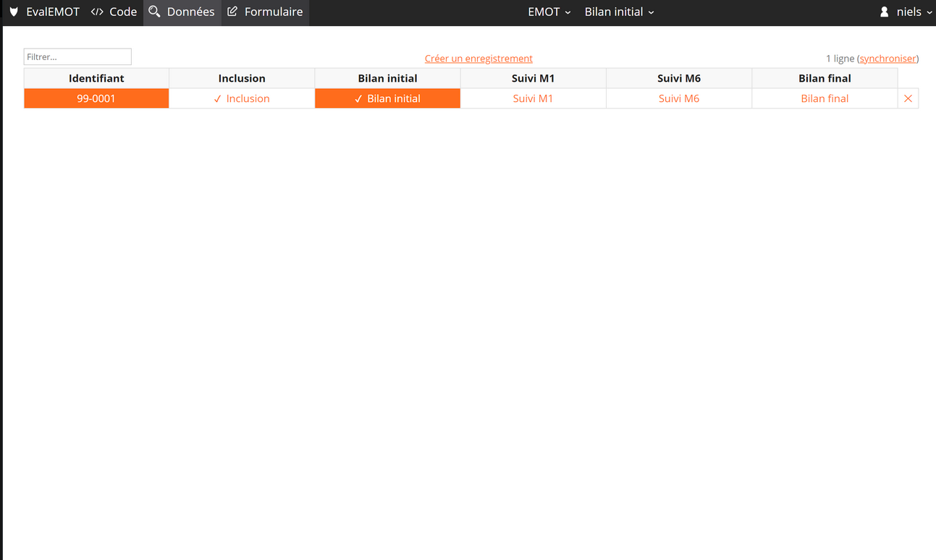Delete record 99-0001 with the X icon

[908, 98]
